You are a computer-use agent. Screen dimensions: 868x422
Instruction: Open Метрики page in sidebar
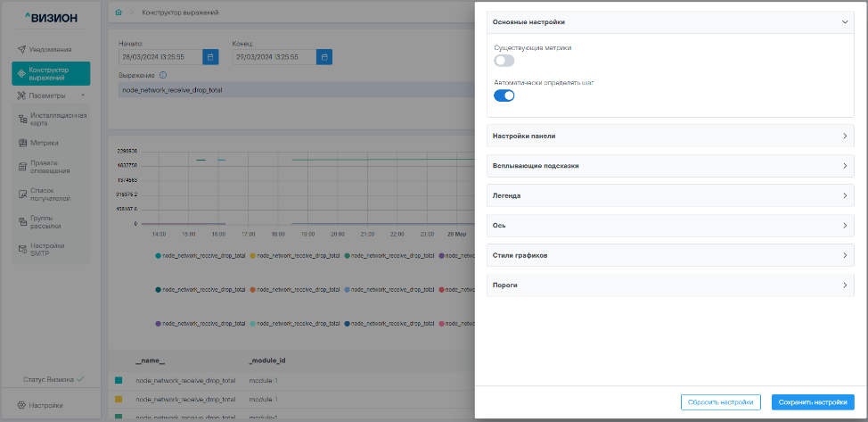pos(44,142)
